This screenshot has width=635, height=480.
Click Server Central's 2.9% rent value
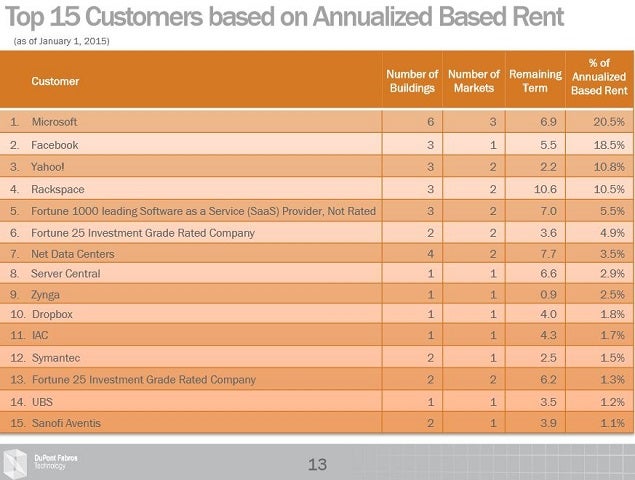click(x=612, y=273)
